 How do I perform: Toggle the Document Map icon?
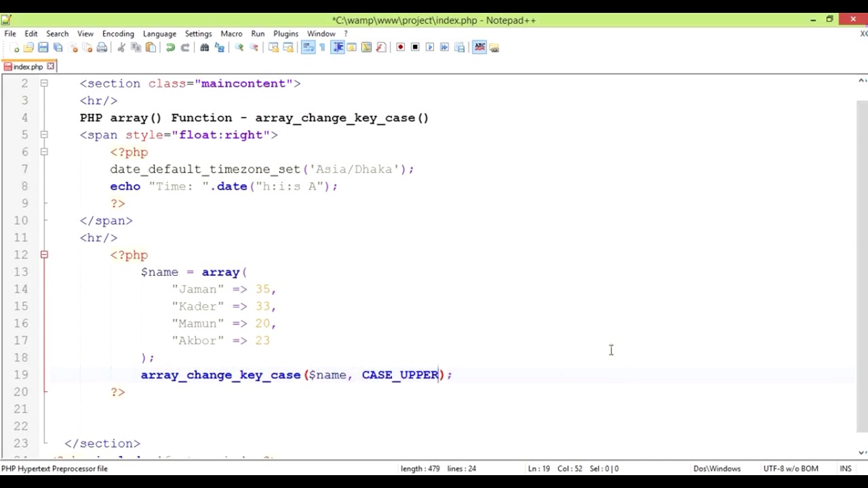tap(366, 47)
